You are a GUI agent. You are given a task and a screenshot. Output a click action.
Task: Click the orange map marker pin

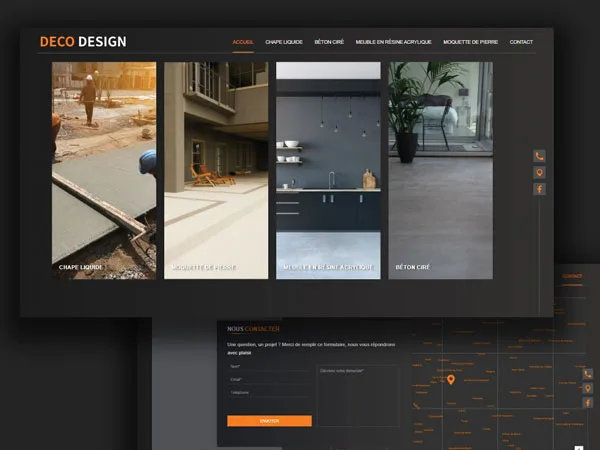(x=451, y=380)
